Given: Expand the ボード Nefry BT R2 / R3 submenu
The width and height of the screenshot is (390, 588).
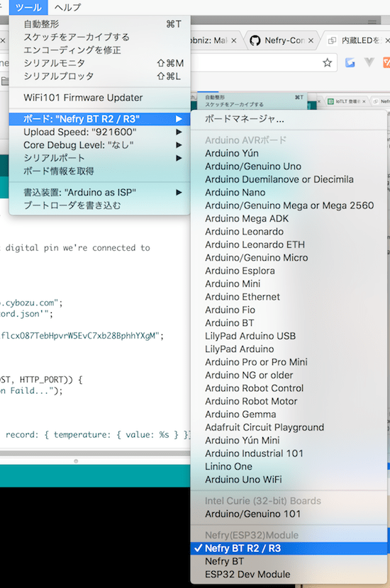Looking at the screenshot, I should (x=99, y=119).
